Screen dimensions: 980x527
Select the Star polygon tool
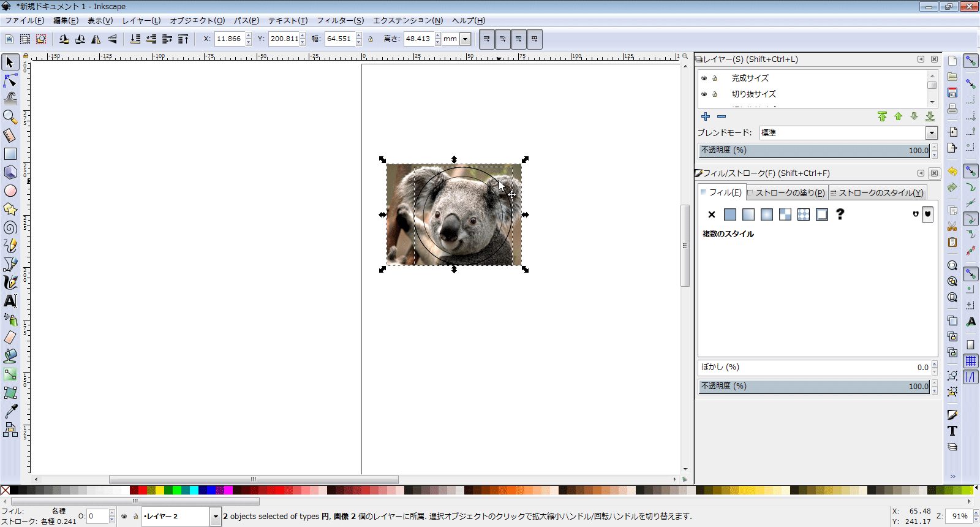point(10,209)
